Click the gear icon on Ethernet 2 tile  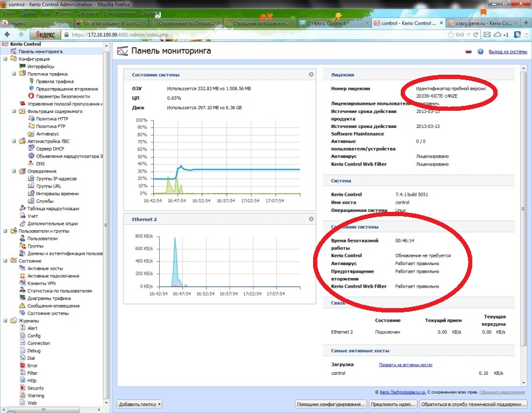(x=311, y=219)
